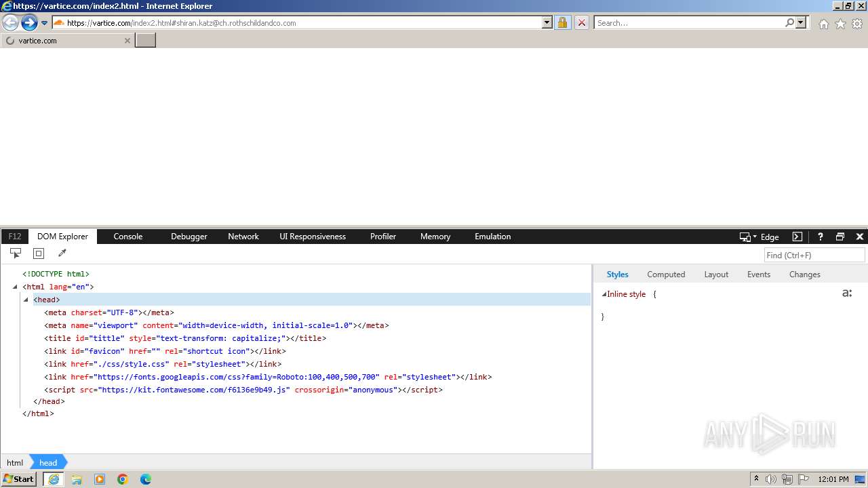This screenshot has height=488, width=868.
Task: Toggle the display box highlight icon
Action: click(39, 253)
